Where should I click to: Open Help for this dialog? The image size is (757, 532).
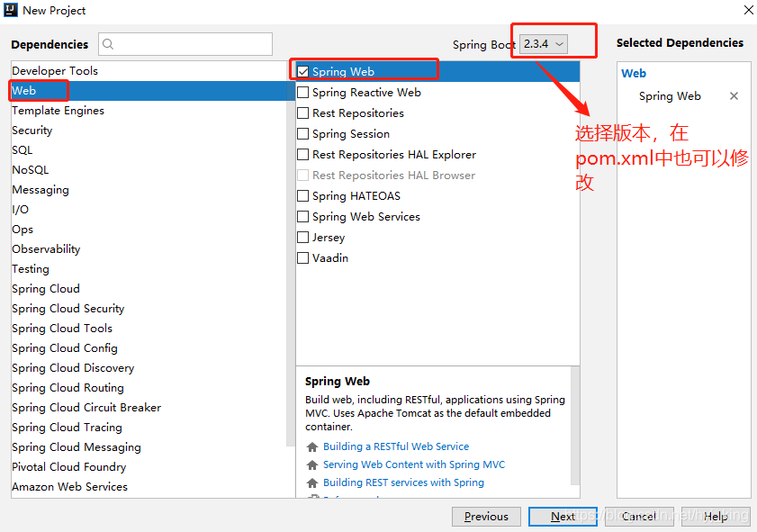(x=716, y=517)
